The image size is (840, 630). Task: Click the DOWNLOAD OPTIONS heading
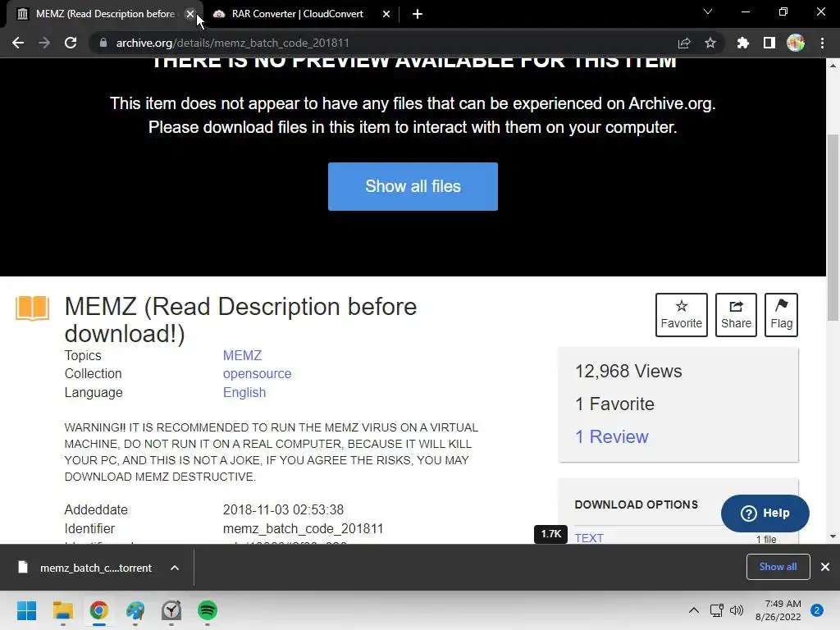coord(637,504)
